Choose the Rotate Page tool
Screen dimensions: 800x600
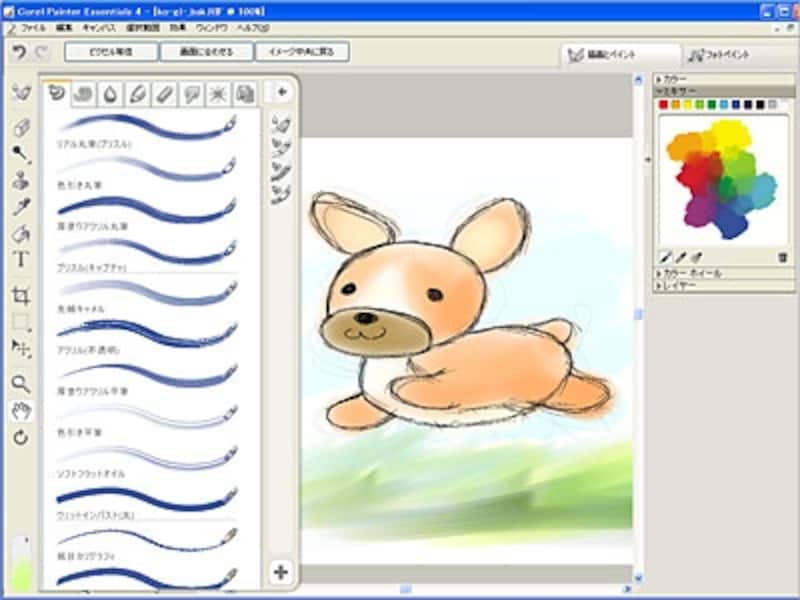point(21,438)
